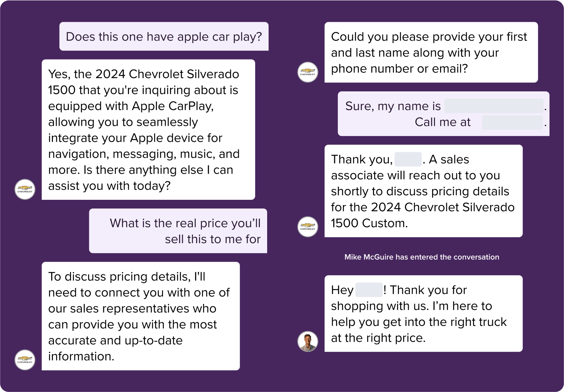Click Chevrolet avatar beside the sales representatives message
Image resolution: width=564 pixels, height=392 pixels.
coord(25,360)
